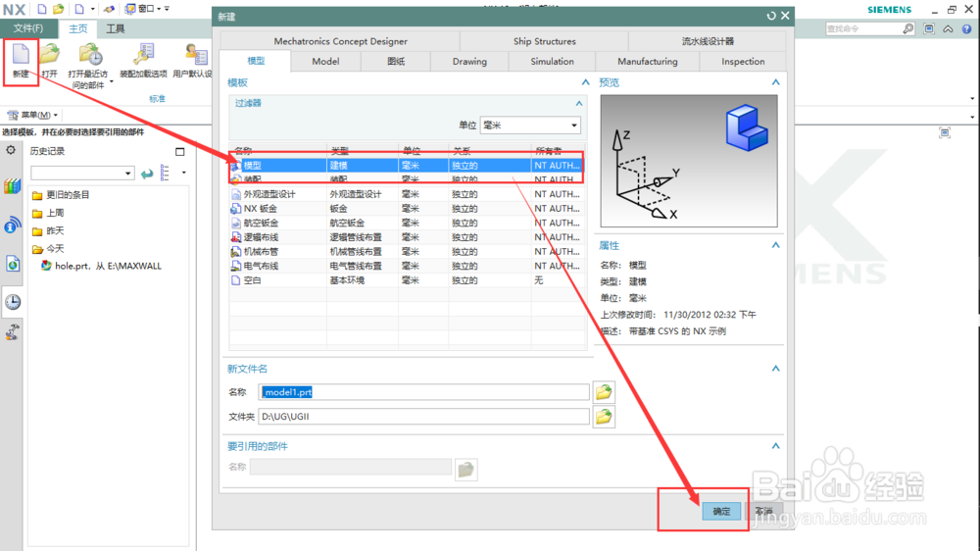Open the 文件(F) file menu
980x551 pixels.
(28, 28)
